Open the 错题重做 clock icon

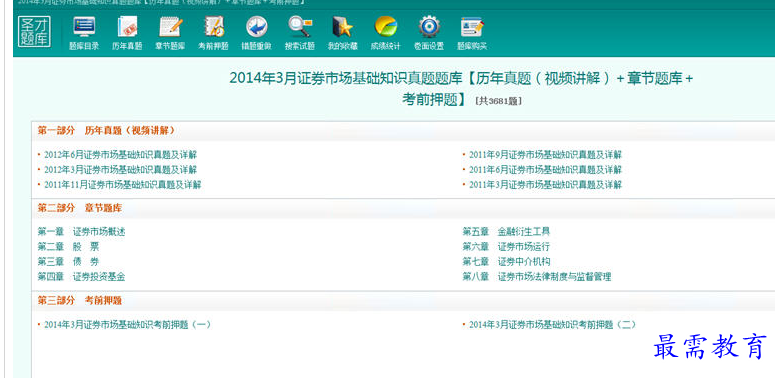tap(257, 27)
